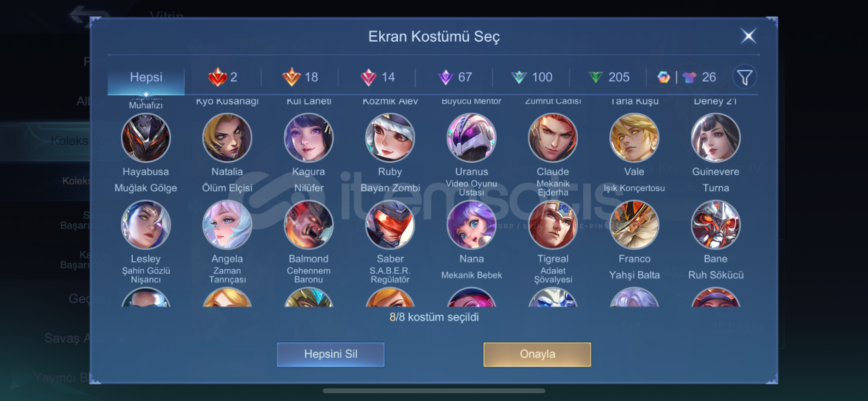868x401 pixels.
Task: Switch to the Hepsi tab
Action: pyautogui.click(x=146, y=77)
